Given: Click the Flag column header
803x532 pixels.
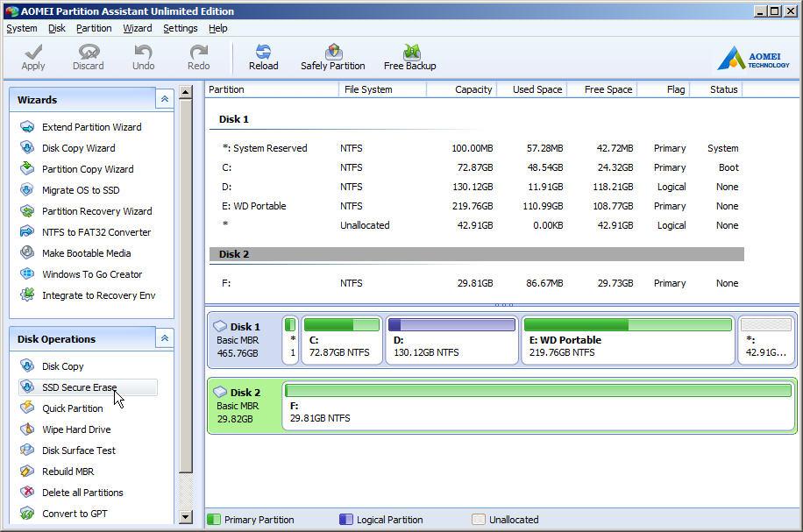Looking at the screenshot, I should (x=664, y=89).
